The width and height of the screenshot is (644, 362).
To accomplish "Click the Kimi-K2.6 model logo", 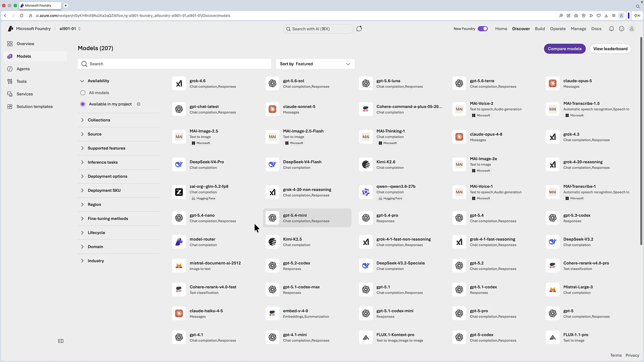I will tap(366, 165).
